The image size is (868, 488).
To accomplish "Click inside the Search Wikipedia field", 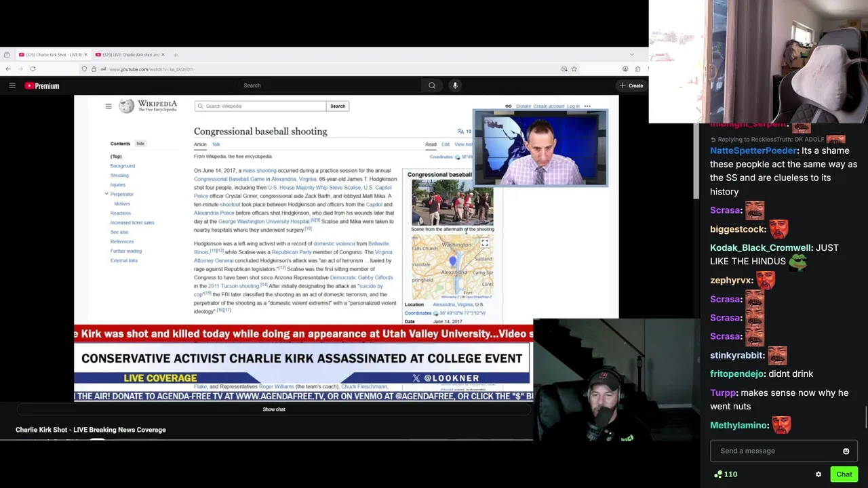I will pyautogui.click(x=260, y=106).
